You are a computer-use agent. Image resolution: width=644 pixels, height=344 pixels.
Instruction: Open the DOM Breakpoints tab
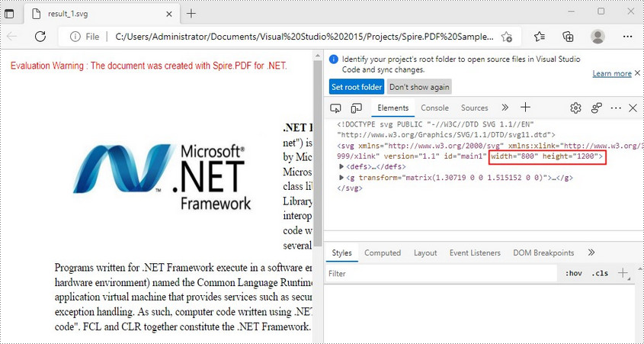(543, 253)
